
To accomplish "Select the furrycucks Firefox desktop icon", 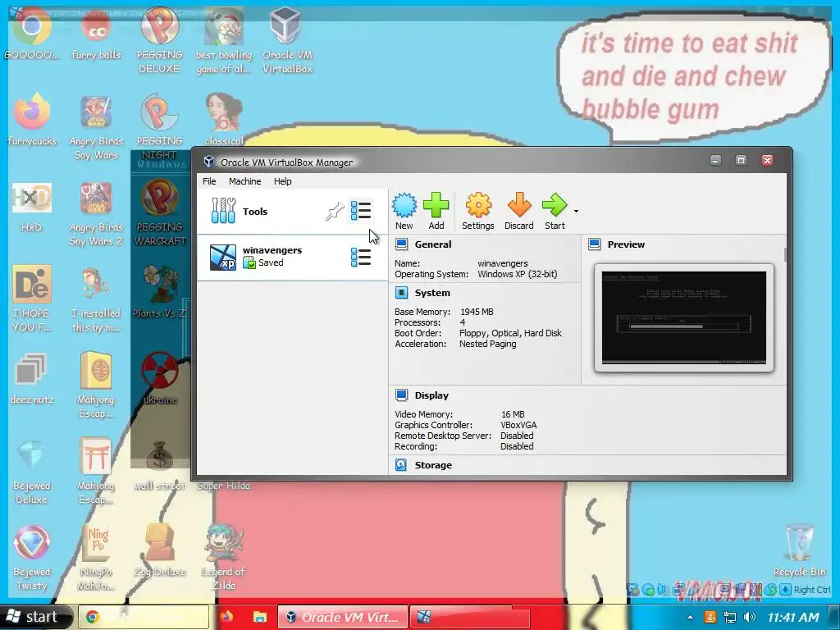I will 32,120.
